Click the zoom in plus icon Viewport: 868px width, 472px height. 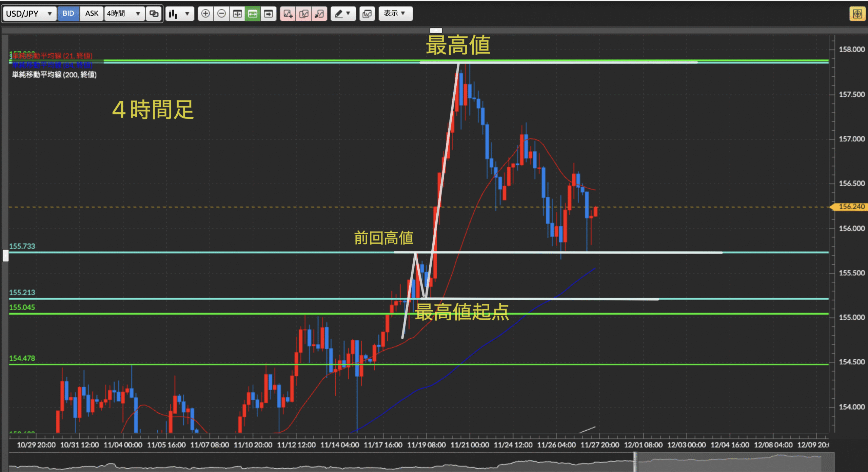[205, 14]
